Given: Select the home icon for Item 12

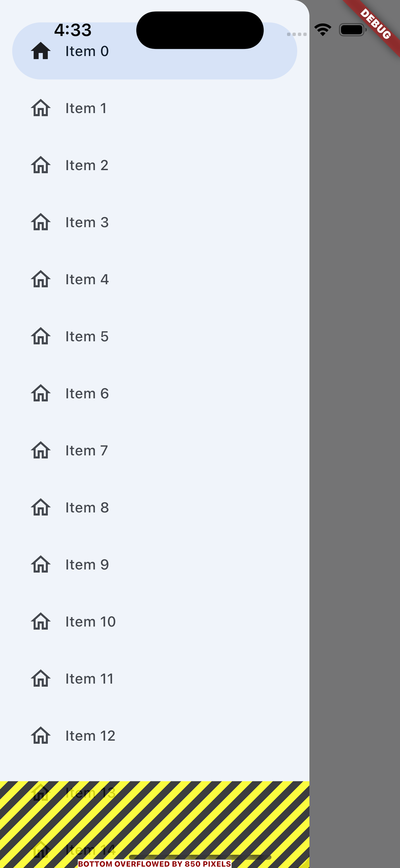Looking at the screenshot, I should [x=41, y=735].
